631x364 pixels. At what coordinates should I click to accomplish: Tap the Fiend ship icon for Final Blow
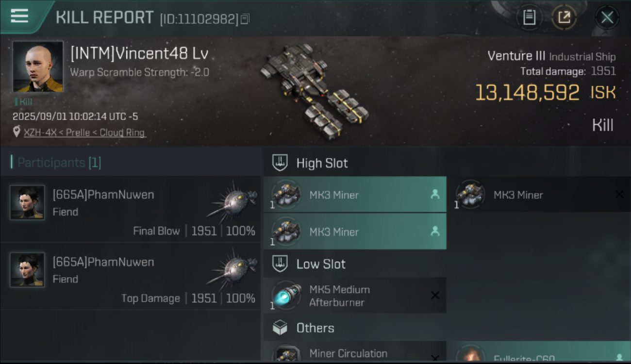click(x=232, y=203)
